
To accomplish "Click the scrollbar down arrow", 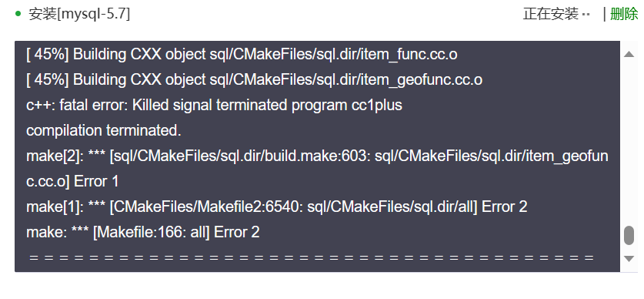I will click(629, 258).
